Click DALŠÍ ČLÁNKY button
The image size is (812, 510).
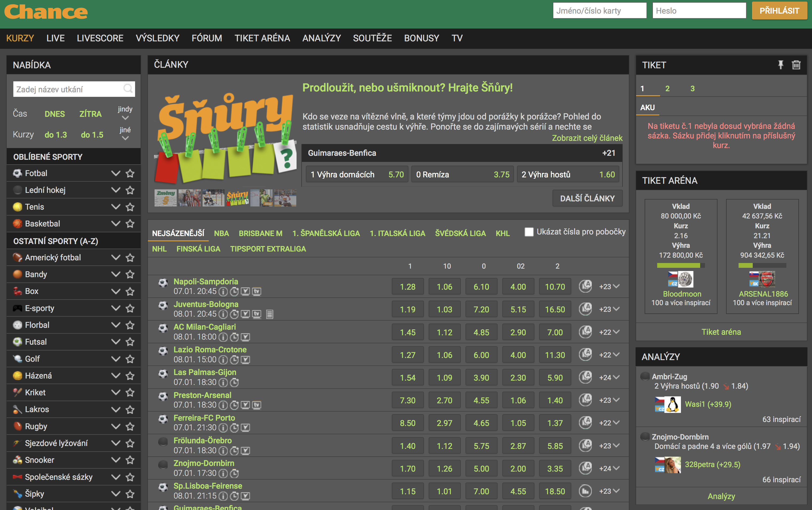pos(588,198)
